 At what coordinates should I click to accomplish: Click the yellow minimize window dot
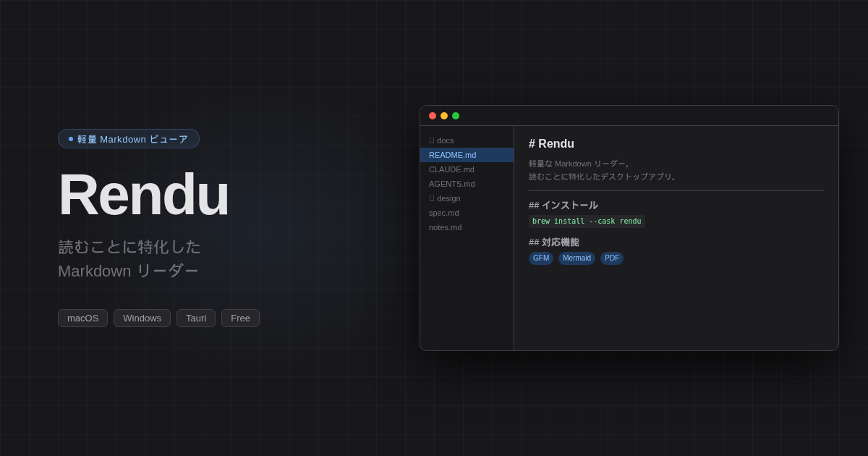[444, 116]
